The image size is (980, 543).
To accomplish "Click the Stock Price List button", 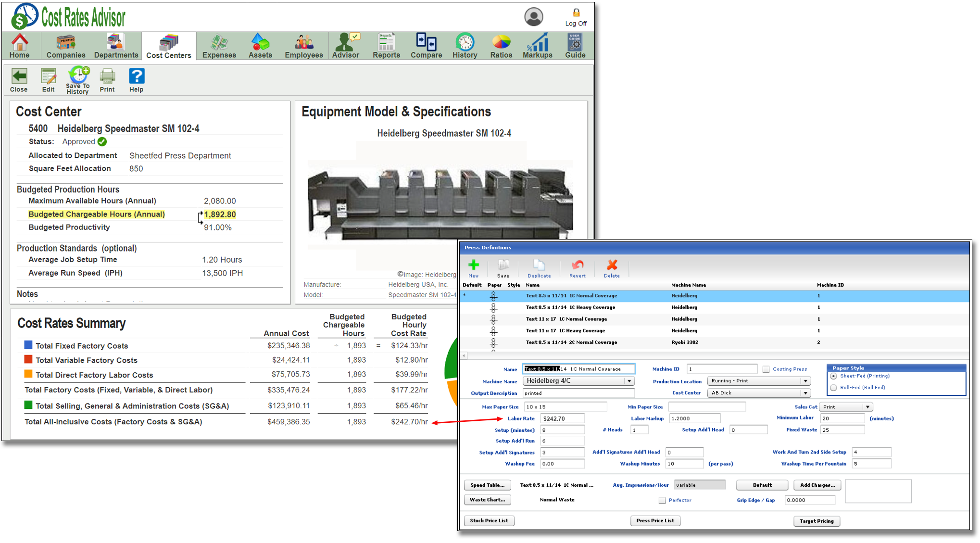I will point(489,521).
